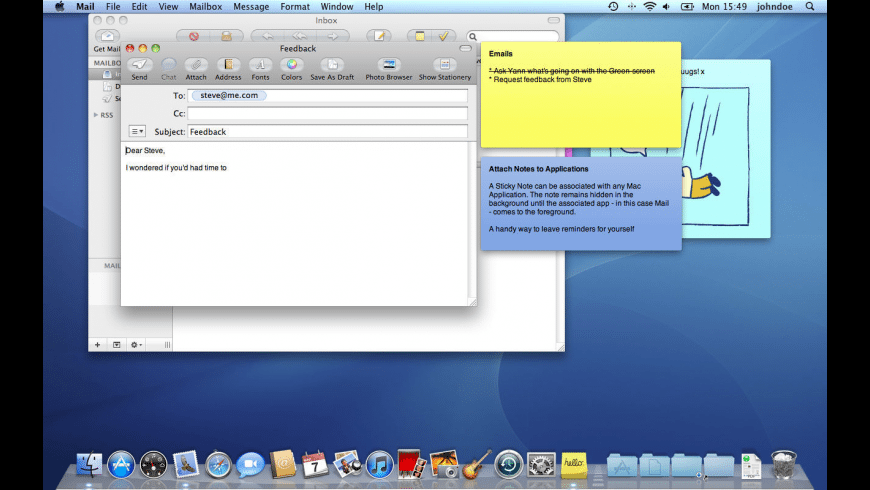Select the steve@me.com recipient token
The width and height of the screenshot is (870, 490).
click(229, 95)
